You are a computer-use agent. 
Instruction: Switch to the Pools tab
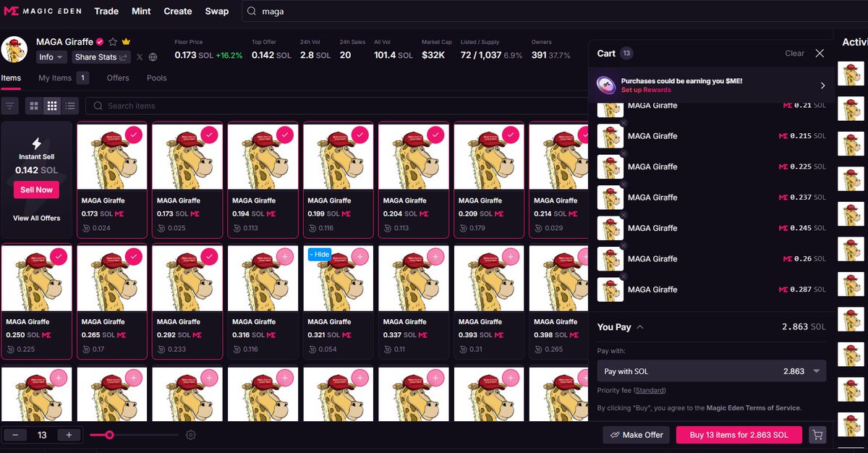tap(157, 78)
